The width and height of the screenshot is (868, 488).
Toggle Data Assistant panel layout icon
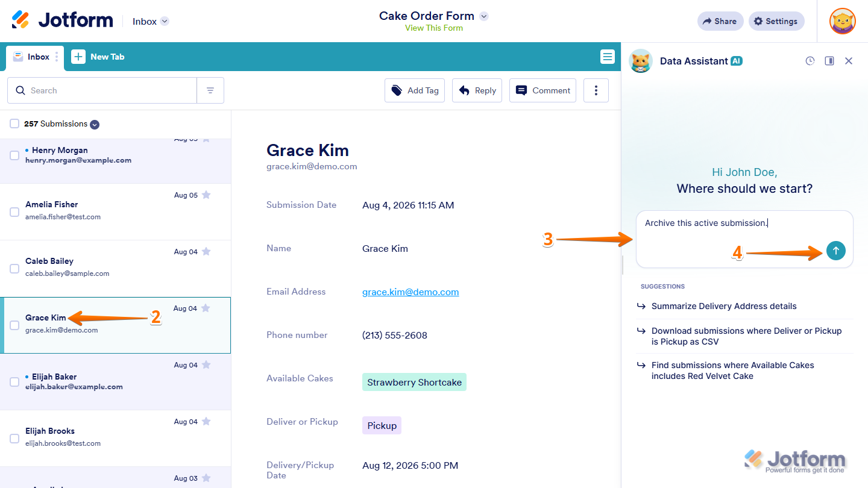[829, 61]
